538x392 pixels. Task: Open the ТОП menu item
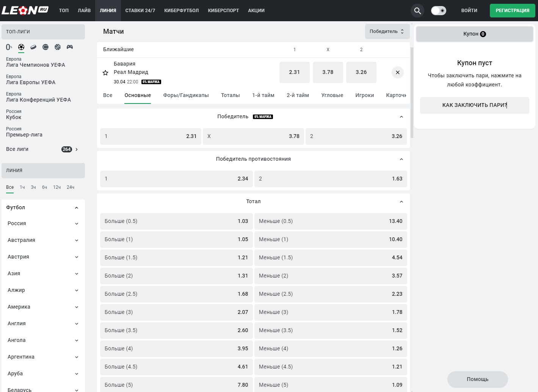tap(64, 11)
